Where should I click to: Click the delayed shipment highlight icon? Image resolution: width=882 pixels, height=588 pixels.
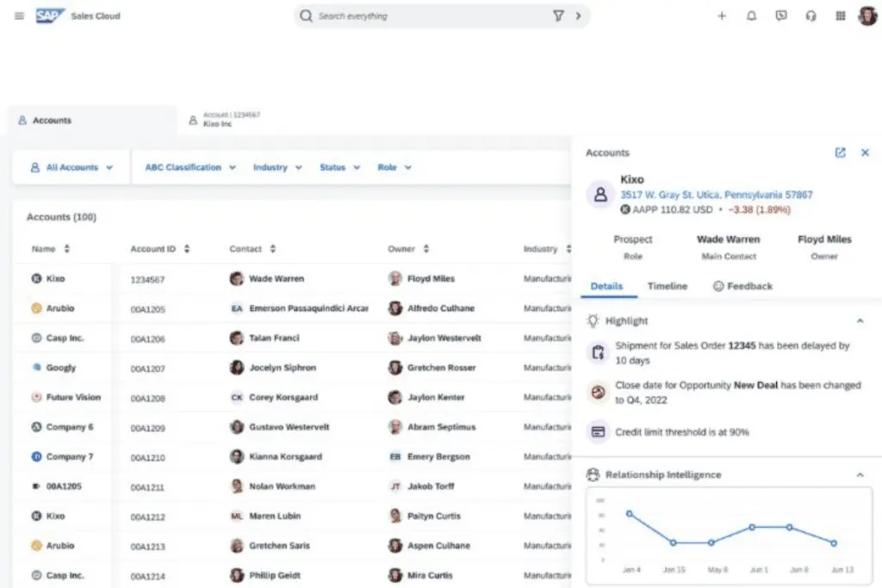tap(598, 352)
